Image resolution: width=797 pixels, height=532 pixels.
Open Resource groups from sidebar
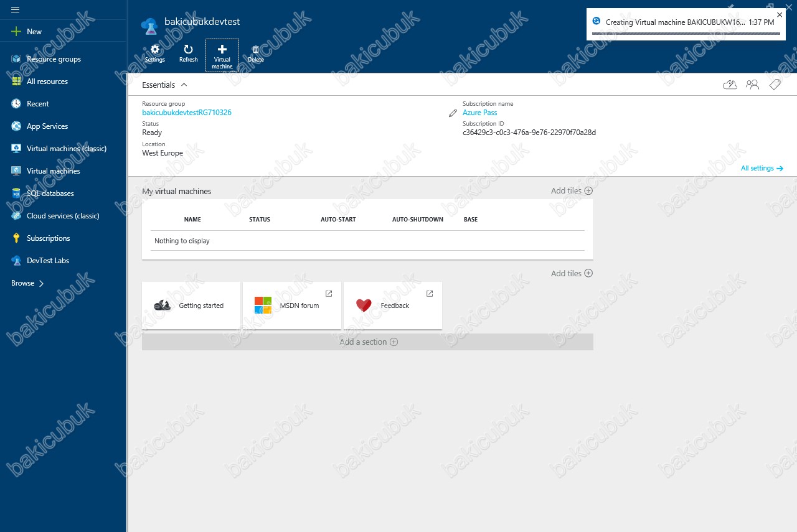(x=54, y=59)
